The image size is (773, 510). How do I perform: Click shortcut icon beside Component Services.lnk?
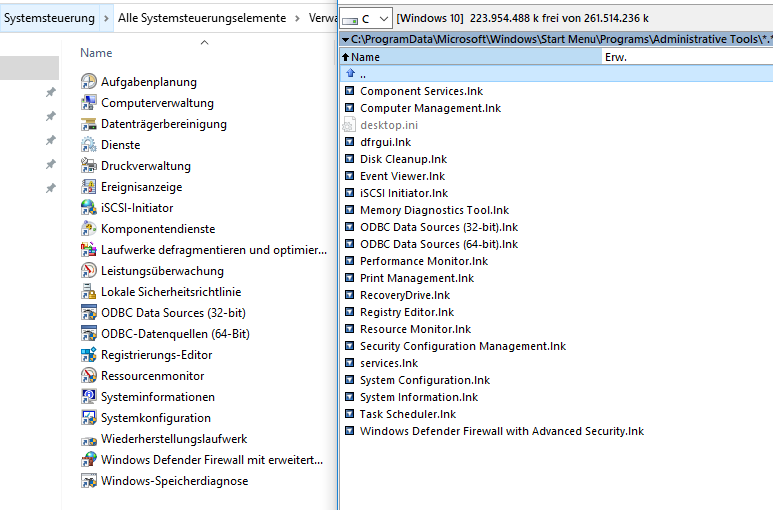click(x=350, y=91)
